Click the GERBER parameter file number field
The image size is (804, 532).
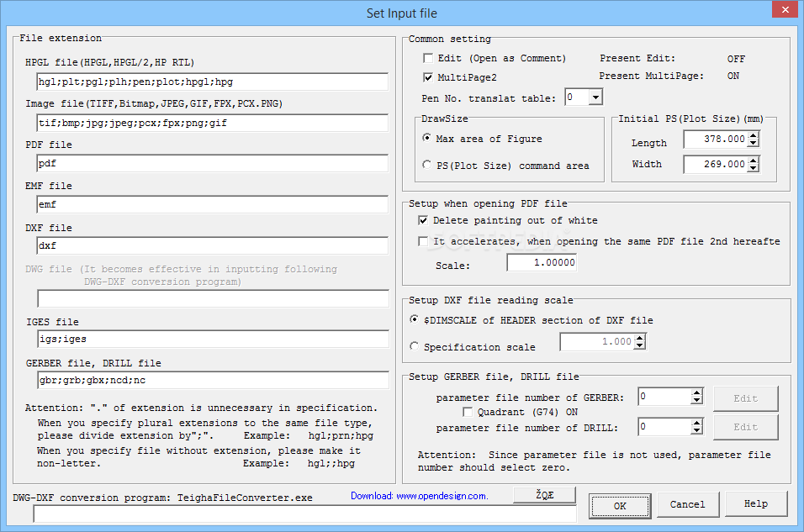click(664, 397)
